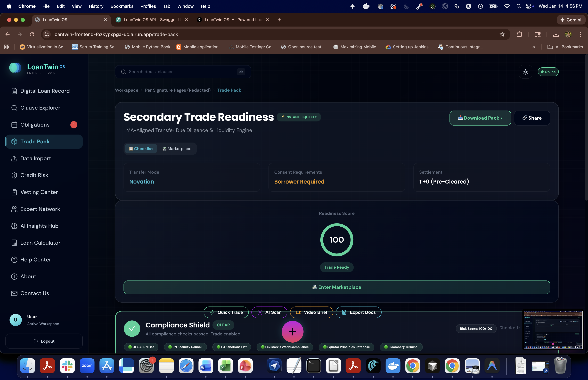Open AI Insights Hub brain icon
Image resolution: width=588 pixels, height=380 pixels.
pos(14,226)
